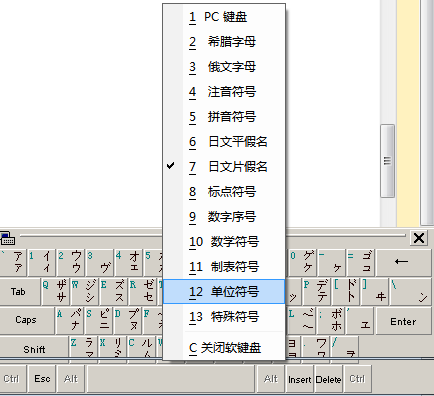The height and width of the screenshot is (396, 434).
Task: Choose '10 数学符号' math symbols
Action: click(x=224, y=242)
